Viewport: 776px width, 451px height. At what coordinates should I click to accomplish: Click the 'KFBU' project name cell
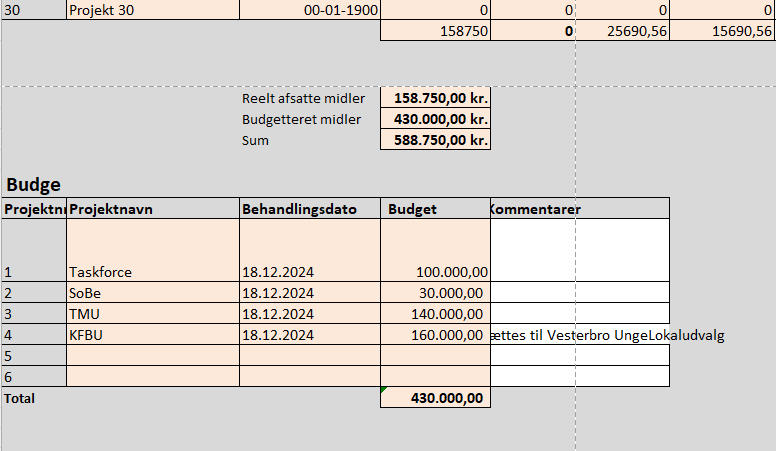(x=153, y=335)
